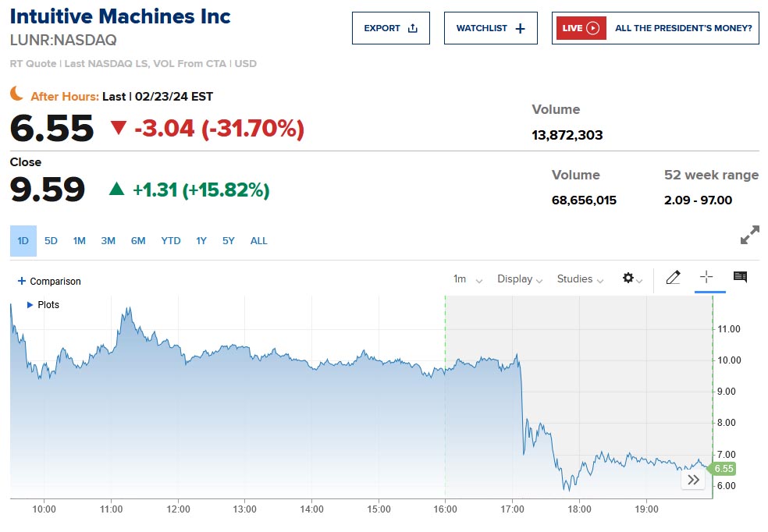Select the ALL time range tab
The height and width of the screenshot is (532, 768).
click(258, 241)
